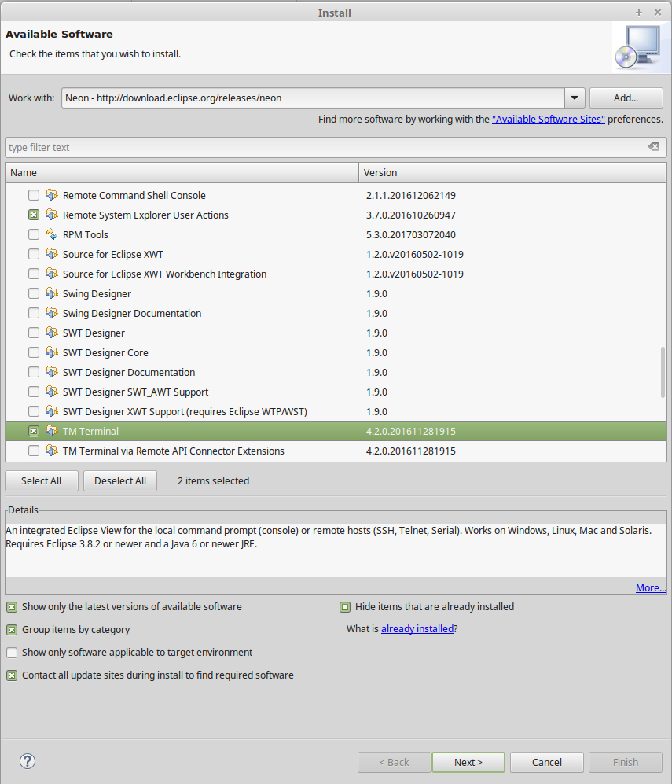672x784 pixels.
Task: Click the Swing Designer feature icon
Action: pyautogui.click(x=52, y=293)
